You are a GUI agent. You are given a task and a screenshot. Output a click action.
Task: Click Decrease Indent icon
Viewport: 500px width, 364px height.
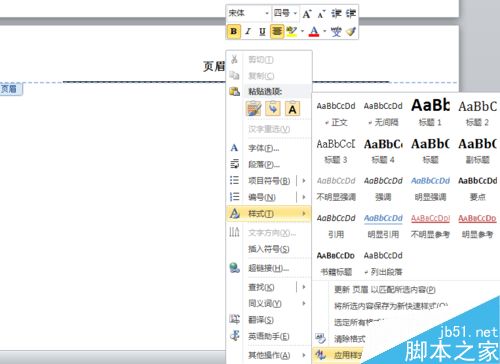click(x=336, y=14)
